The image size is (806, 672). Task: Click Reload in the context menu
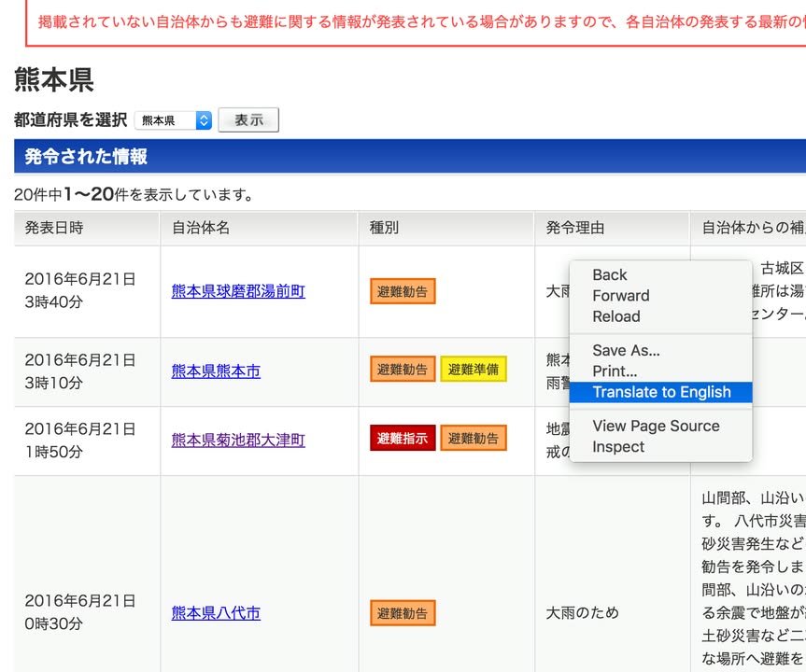pos(615,316)
